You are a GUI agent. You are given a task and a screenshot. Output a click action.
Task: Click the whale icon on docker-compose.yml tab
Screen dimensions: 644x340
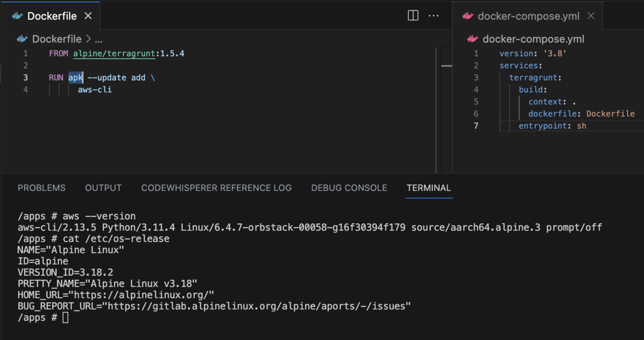[468, 16]
